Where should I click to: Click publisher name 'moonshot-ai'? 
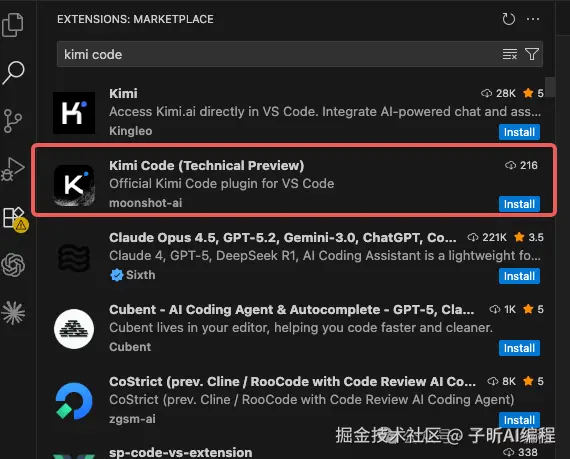(145, 203)
